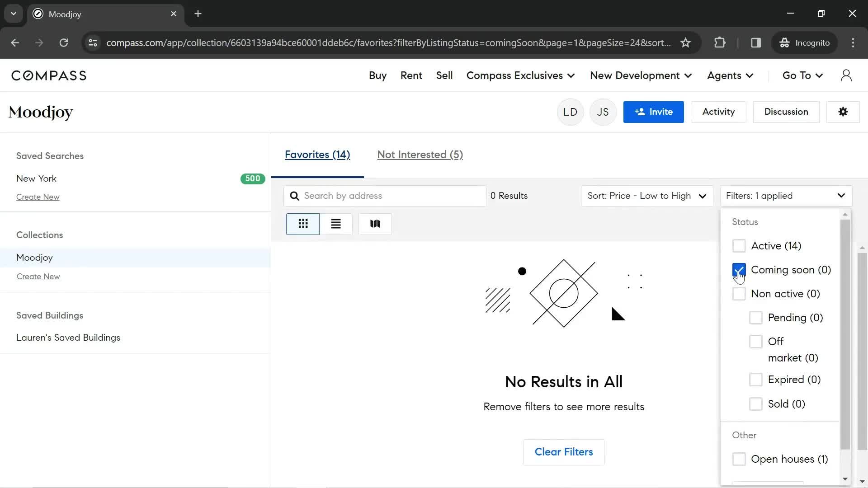View site information icon in address bar
The height and width of the screenshot is (488, 868).
(x=93, y=43)
